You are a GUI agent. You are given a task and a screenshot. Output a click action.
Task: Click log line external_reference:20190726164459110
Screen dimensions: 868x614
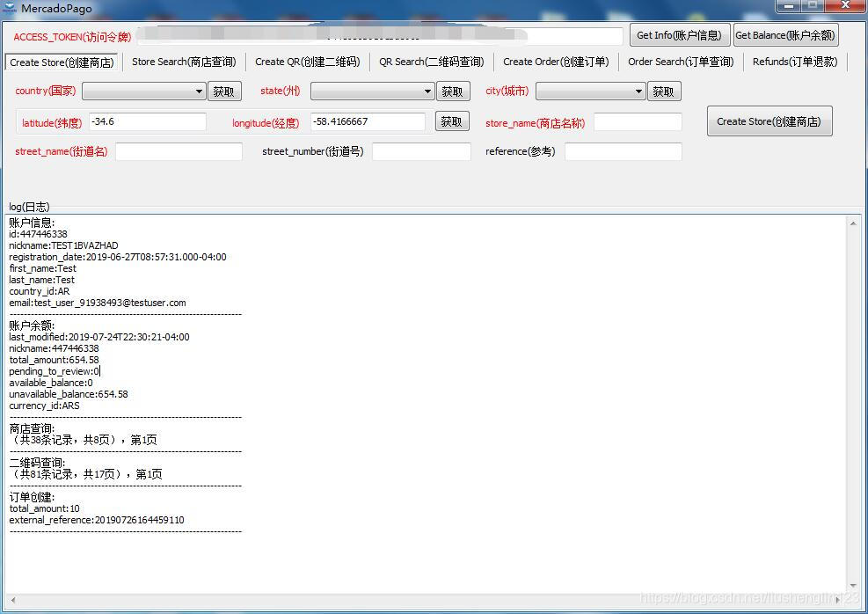coord(97,520)
